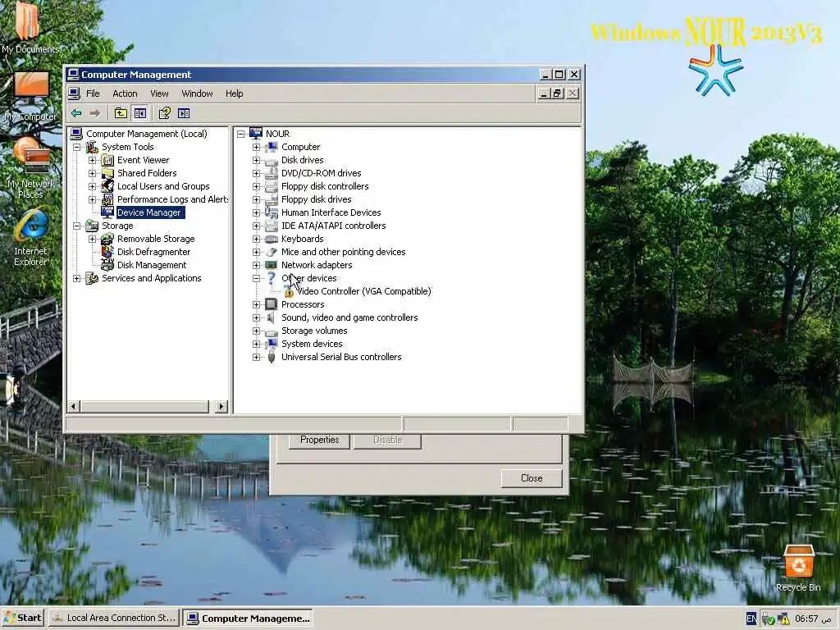Collapse the NOUR root node
Viewport: 840px width, 630px height.
(x=240, y=134)
